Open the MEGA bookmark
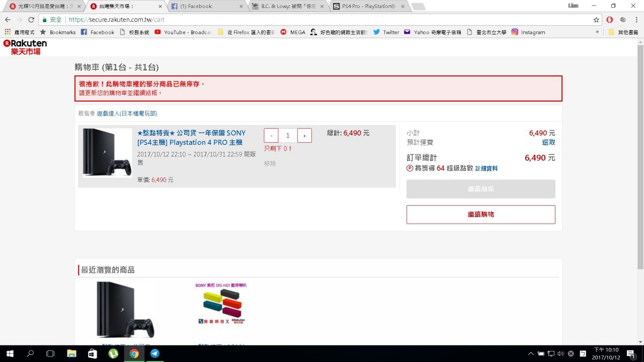 tap(293, 32)
